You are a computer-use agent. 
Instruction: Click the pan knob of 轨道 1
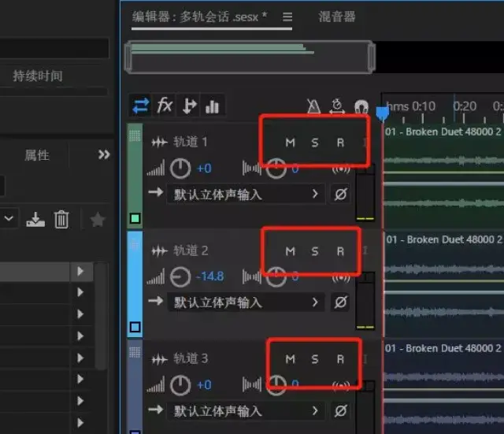click(x=276, y=169)
